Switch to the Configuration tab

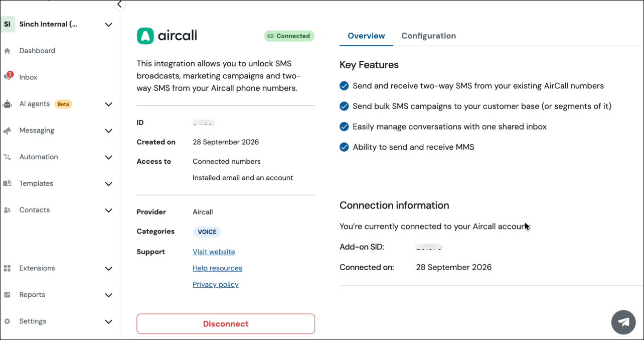coord(428,36)
